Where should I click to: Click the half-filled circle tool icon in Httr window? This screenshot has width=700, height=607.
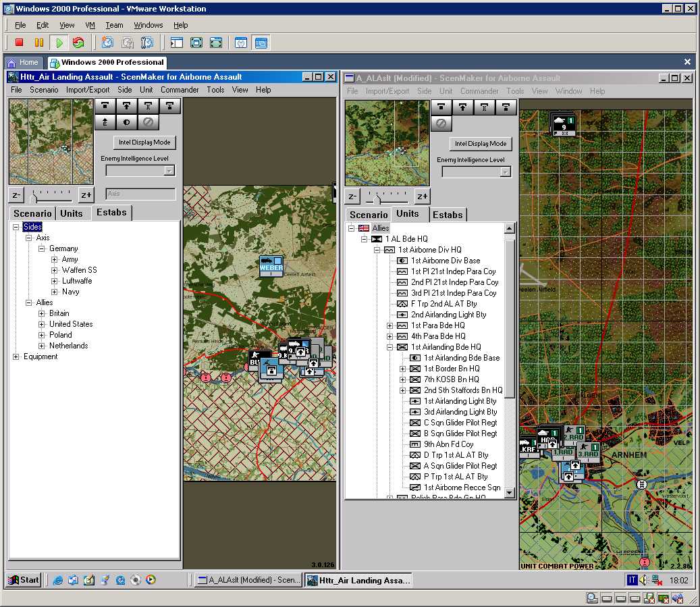[126, 122]
